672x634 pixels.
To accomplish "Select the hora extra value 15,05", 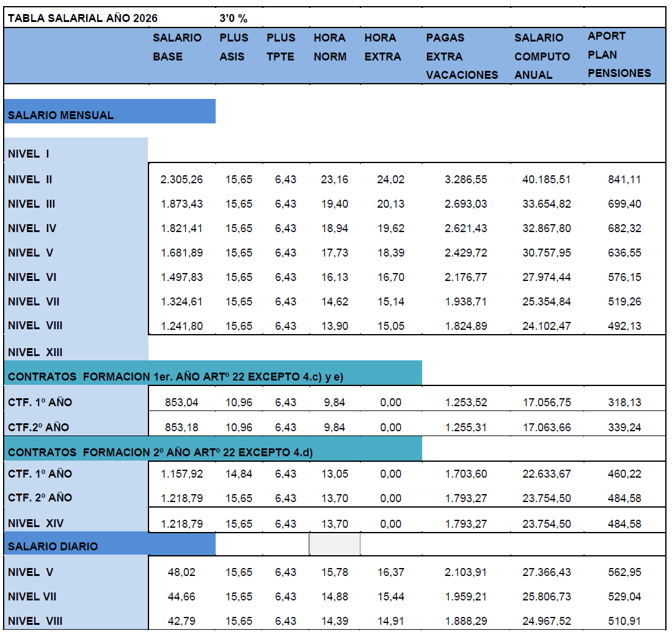I will click(x=390, y=326).
